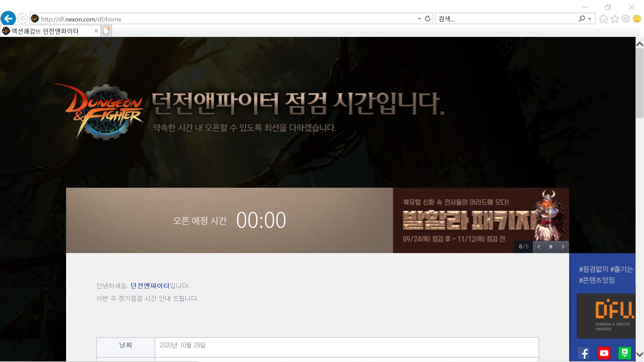644x362 pixels.
Task: Open the YouTube social icon
Action: pos(604,353)
